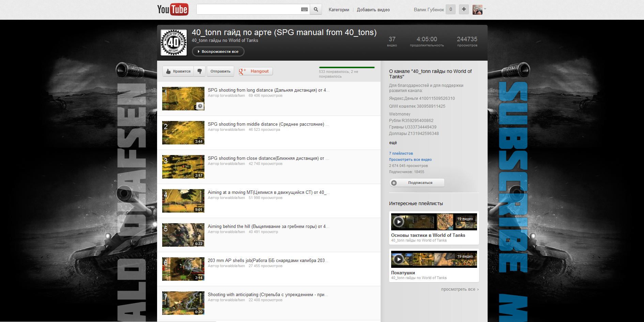The width and height of the screenshot is (644, 322).
Task: Open Aiming at a moving MT title
Action: pyautogui.click(x=269, y=193)
